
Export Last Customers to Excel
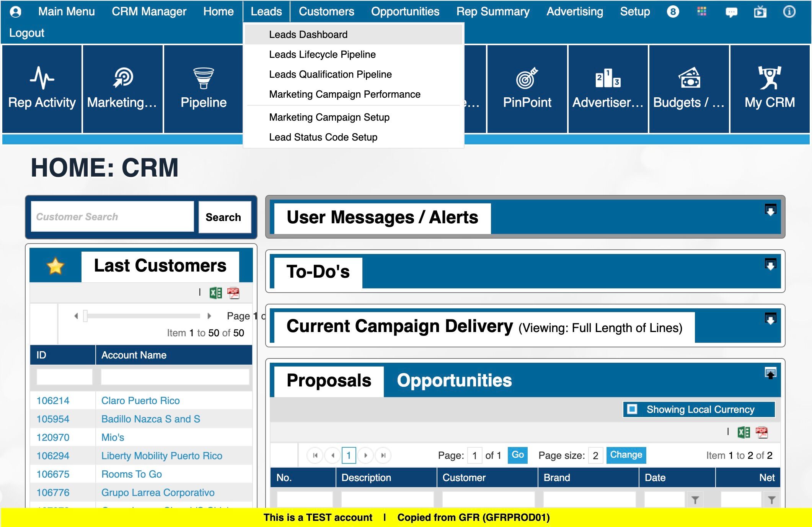pyautogui.click(x=215, y=293)
